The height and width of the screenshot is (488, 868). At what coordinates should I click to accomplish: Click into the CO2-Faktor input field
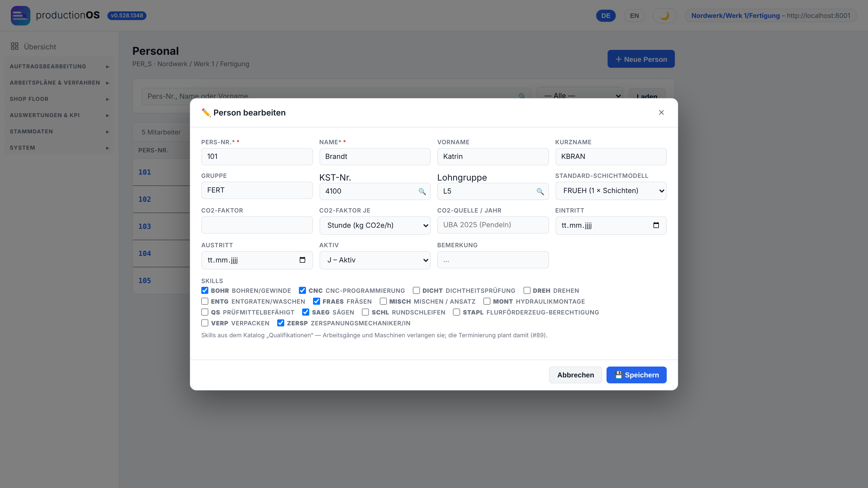click(x=257, y=225)
